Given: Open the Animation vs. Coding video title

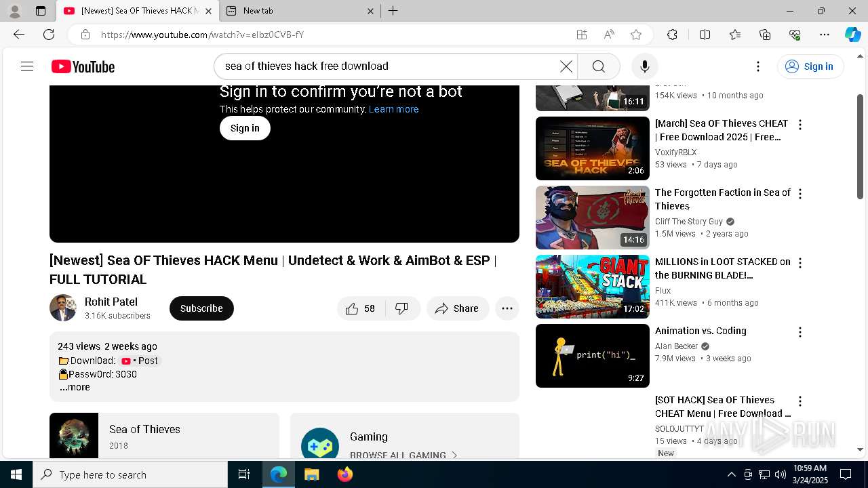Looking at the screenshot, I should click(701, 331).
